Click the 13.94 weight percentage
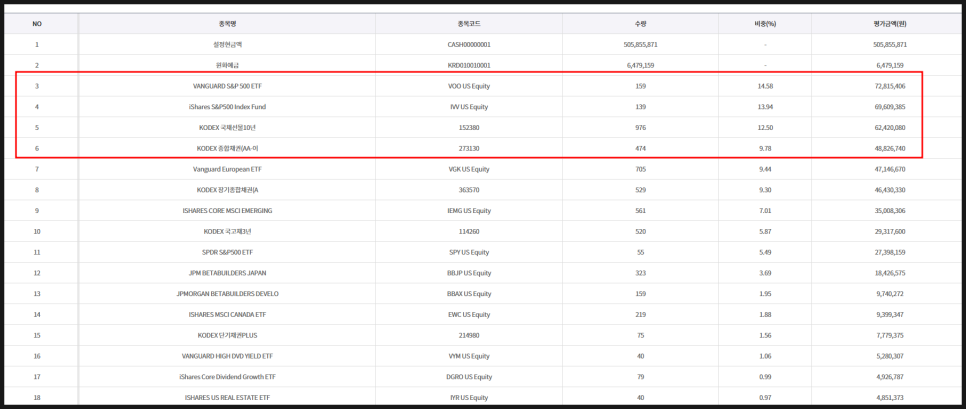The height and width of the screenshot is (409, 966). (765, 107)
